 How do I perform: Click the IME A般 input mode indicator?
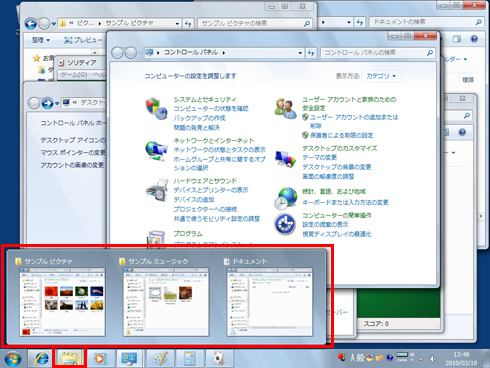[357, 358]
